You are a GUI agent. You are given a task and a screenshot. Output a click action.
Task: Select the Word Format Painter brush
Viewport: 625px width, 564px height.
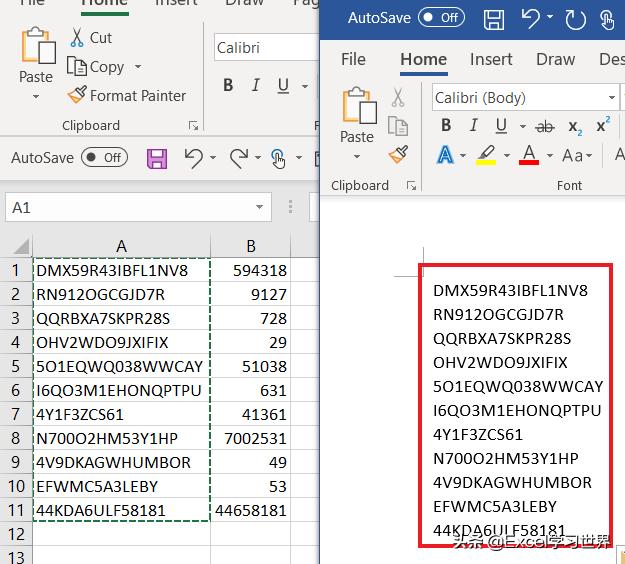pos(398,154)
